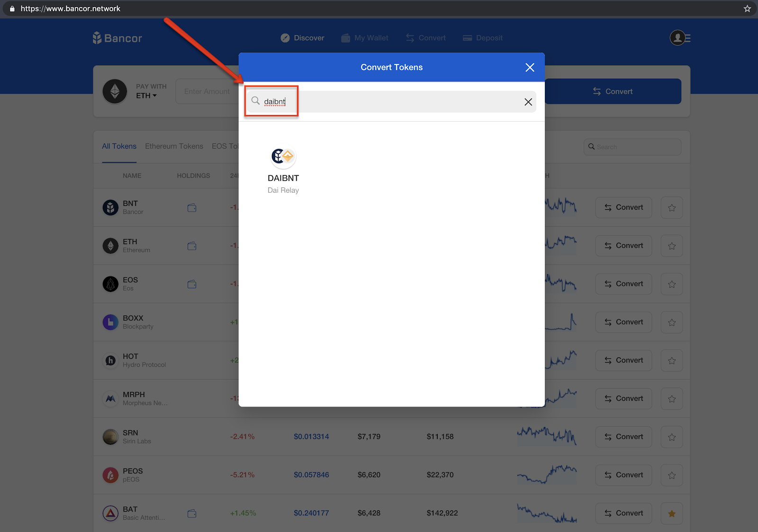Screen dimensions: 758x532
Task: Unfavorite BAT with the gold star
Action: click(672, 514)
